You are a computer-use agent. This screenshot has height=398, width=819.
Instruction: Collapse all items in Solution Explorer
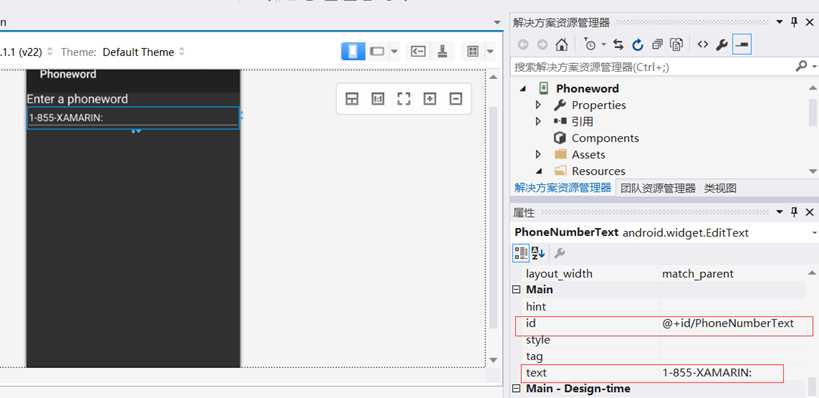(657, 45)
